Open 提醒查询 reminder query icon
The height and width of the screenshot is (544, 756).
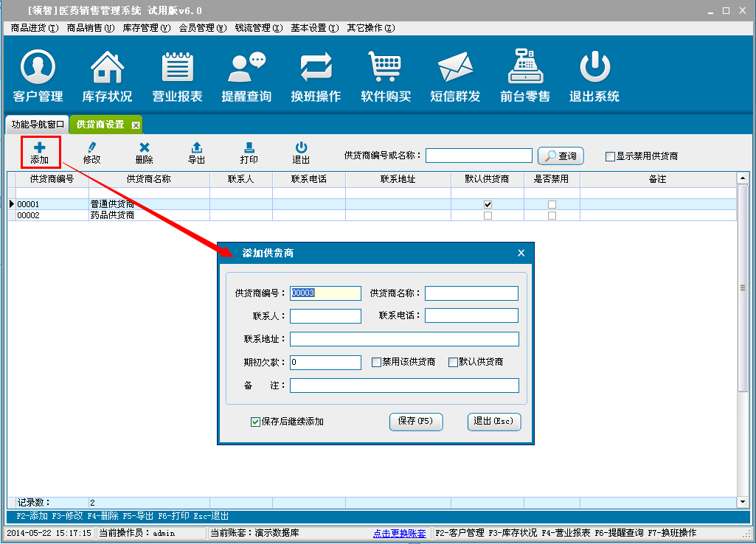click(246, 69)
